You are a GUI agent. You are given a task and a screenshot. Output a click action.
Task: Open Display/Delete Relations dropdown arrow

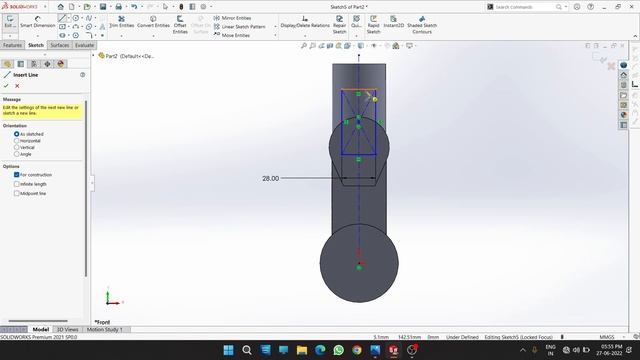(x=305, y=36)
